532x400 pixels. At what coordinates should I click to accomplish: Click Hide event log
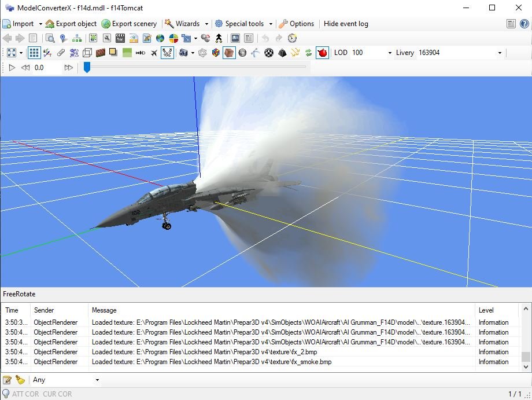click(x=346, y=24)
